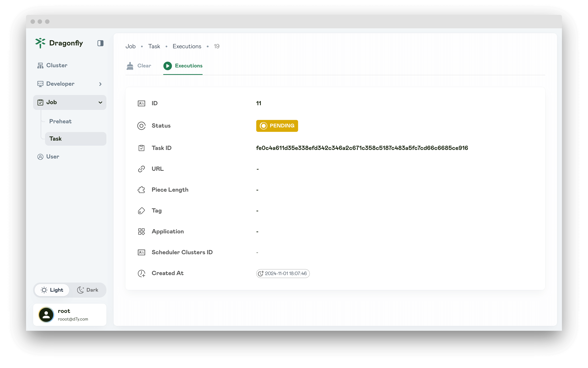588x368 pixels.
Task: Select the Task submenu item
Action: tap(75, 139)
